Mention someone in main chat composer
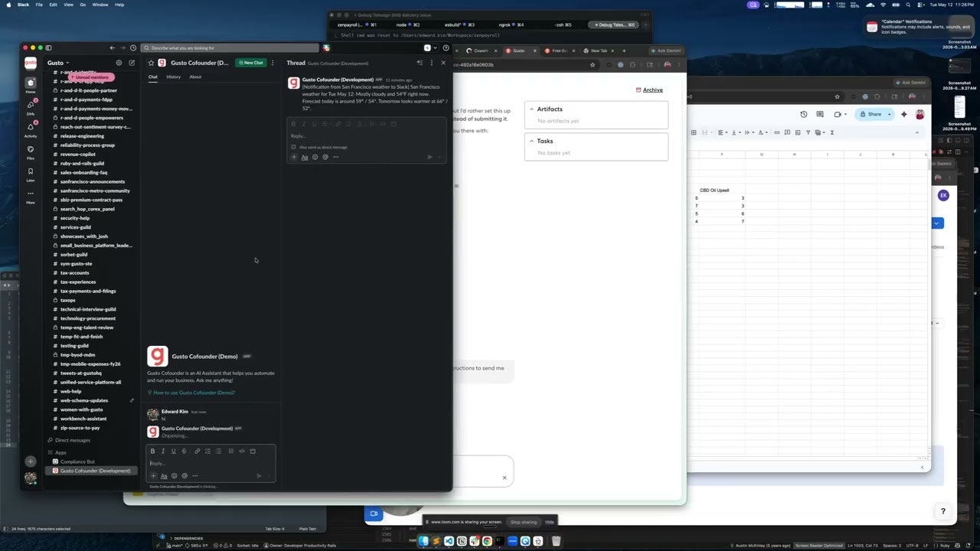Viewport: 980px width, 551px height. click(185, 476)
